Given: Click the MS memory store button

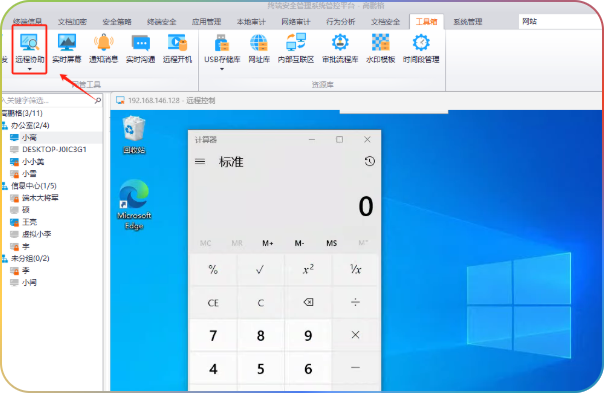Looking at the screenshot, I should click(331, 243).
